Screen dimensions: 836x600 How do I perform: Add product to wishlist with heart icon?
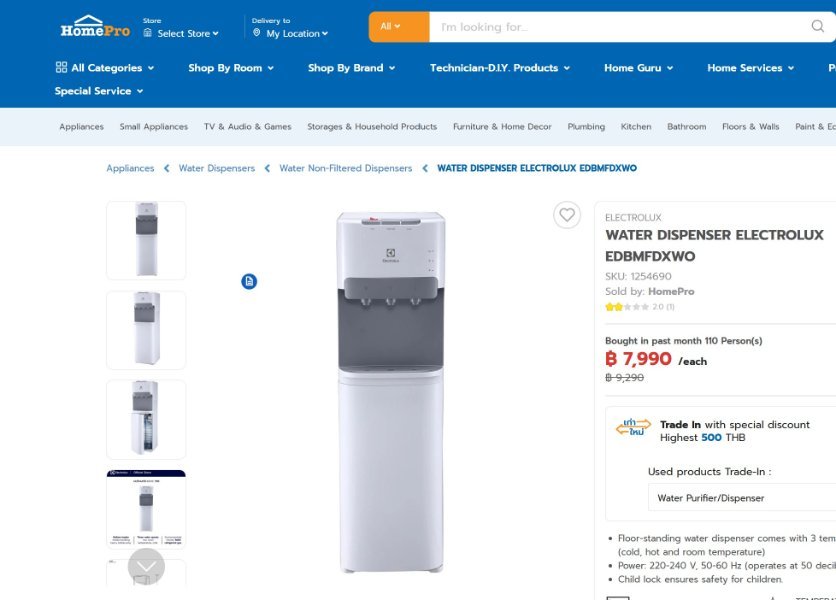click(567, 215)
